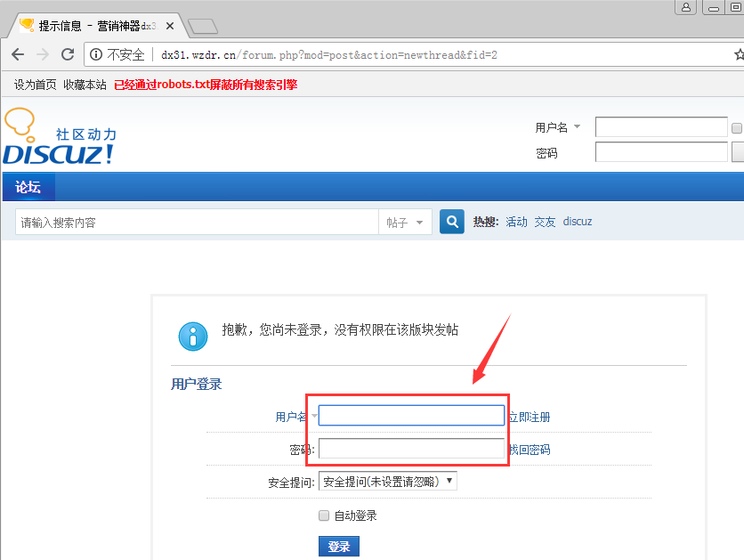Click the 立即注册 link

click(x=529, y=417)
